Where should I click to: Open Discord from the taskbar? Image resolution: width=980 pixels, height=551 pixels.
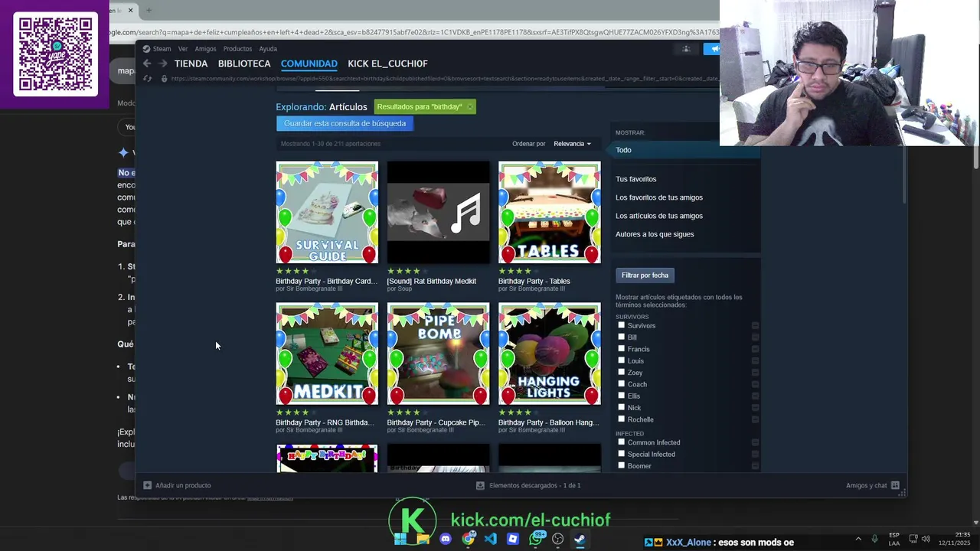[x=446, y=539]
